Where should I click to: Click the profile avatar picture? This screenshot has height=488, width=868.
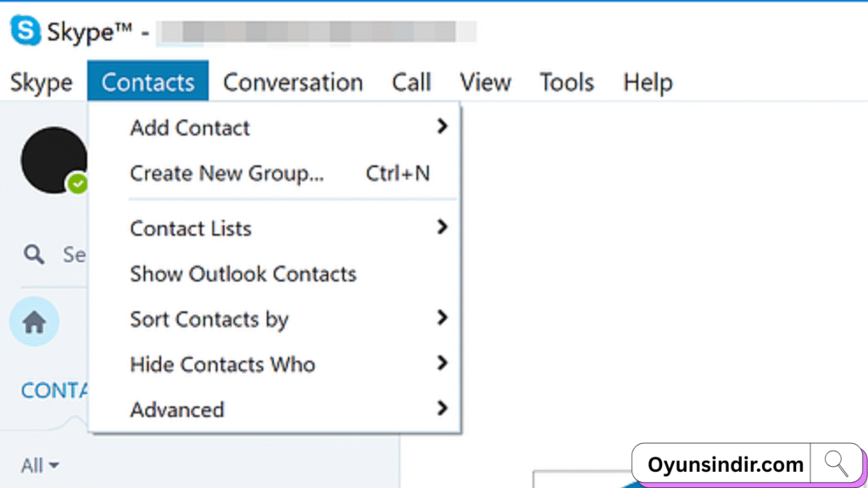coord(53,159)
